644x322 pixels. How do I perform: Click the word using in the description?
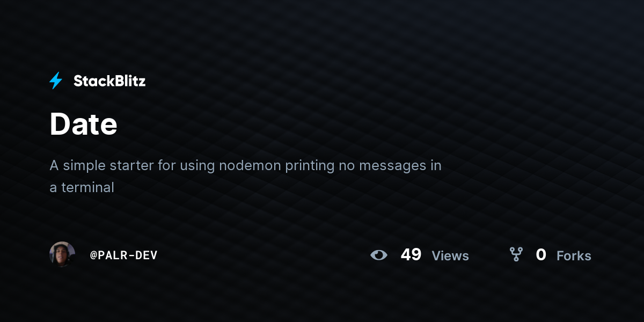pyautogui.click(x=197, y=166)
